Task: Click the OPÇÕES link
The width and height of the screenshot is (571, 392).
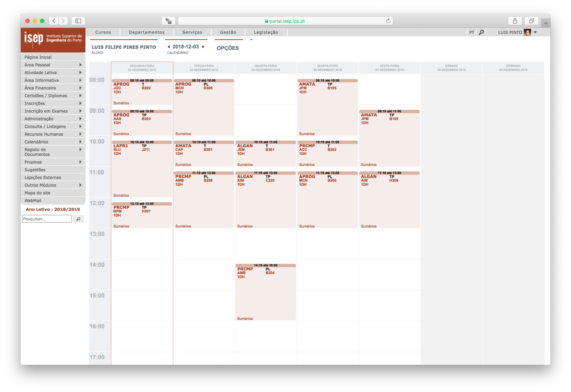Action: (228, 48)
